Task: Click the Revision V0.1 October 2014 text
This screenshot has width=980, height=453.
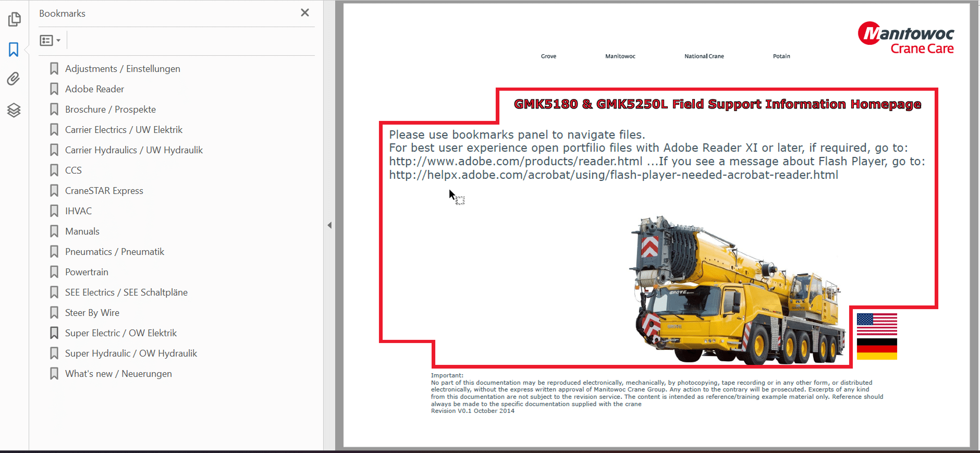Action: (473, 411)
